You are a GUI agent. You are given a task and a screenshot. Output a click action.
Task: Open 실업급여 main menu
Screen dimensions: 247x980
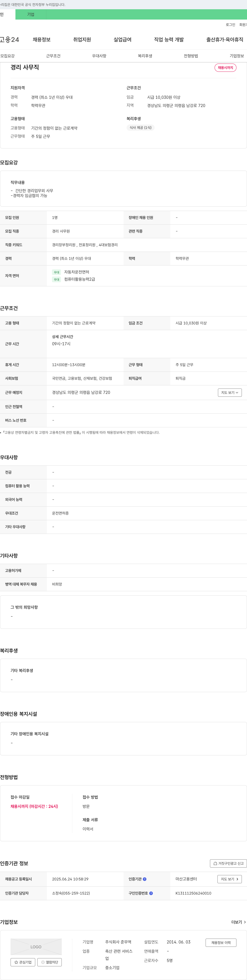(x=122, y=40)
